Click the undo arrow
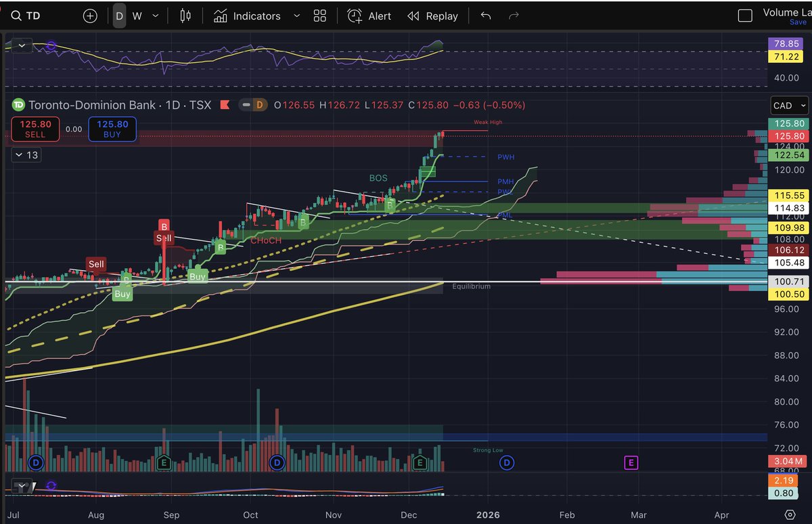This screenshot has height=524, width=812. tap(486, 16)
